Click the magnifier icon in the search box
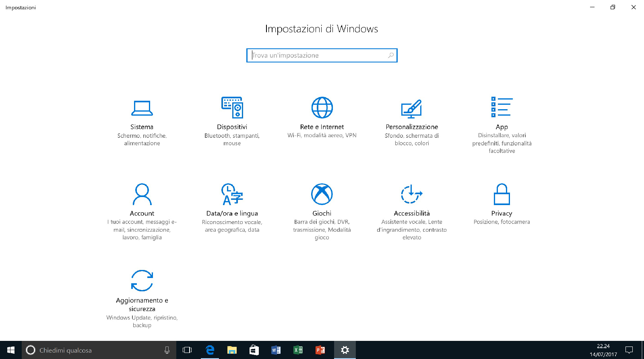 [391, 55]
